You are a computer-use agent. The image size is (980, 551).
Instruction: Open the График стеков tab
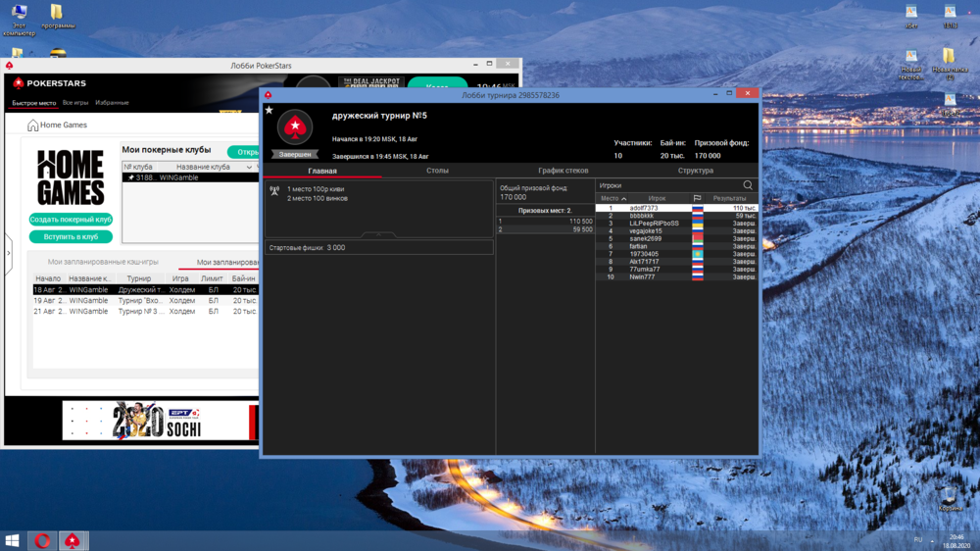click(x=563, y=171)
